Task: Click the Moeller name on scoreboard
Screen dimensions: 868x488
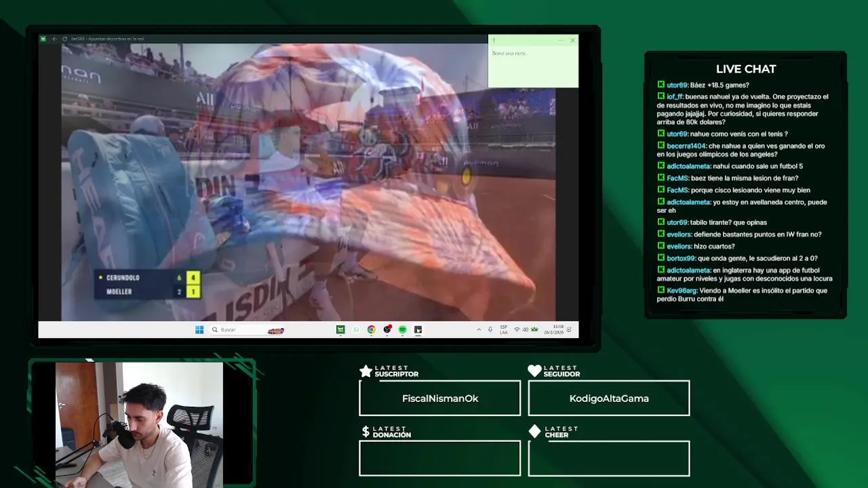Action: click(119, 292)
